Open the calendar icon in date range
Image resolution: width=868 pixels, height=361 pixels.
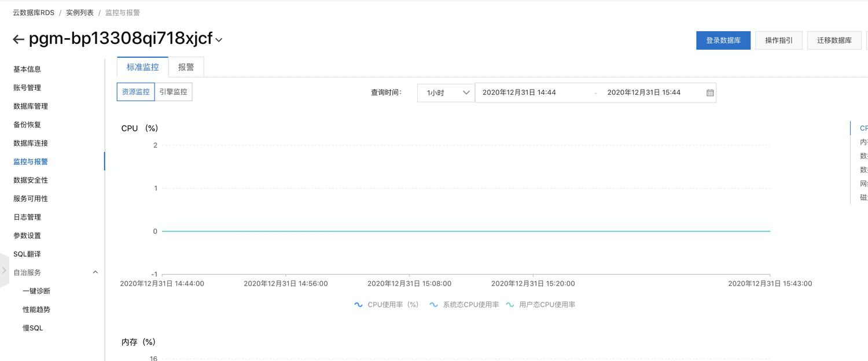point(710,93)
